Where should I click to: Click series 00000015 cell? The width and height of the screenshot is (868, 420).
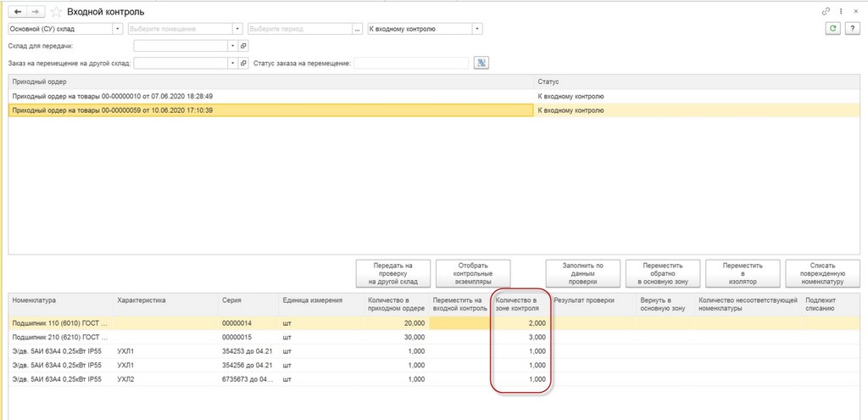248,338
